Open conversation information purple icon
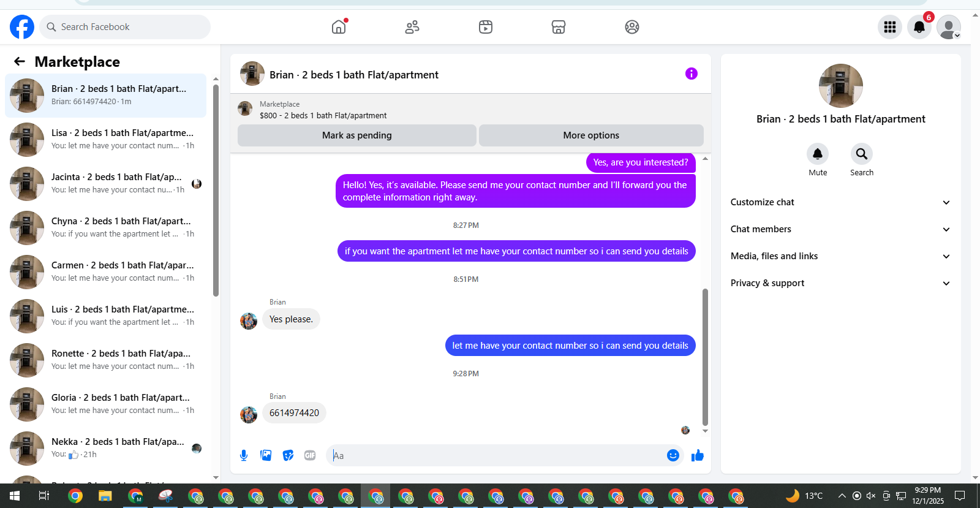 pos(692,74)
